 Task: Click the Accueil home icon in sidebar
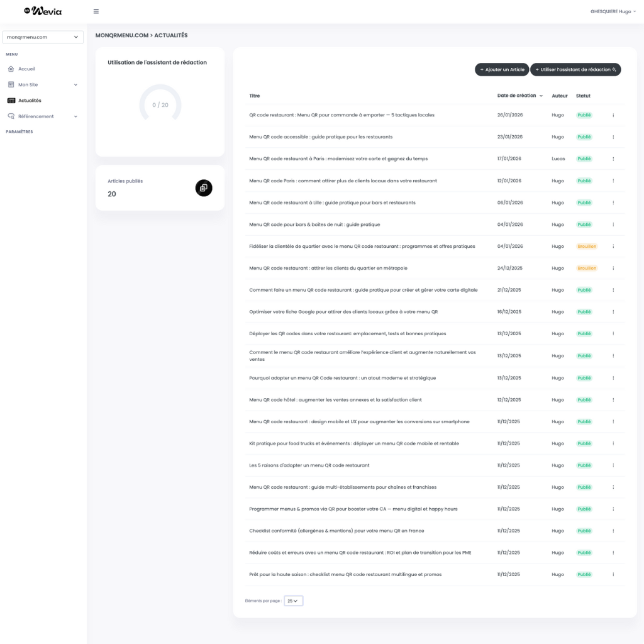pyautogui.click(x=11, y=69)
